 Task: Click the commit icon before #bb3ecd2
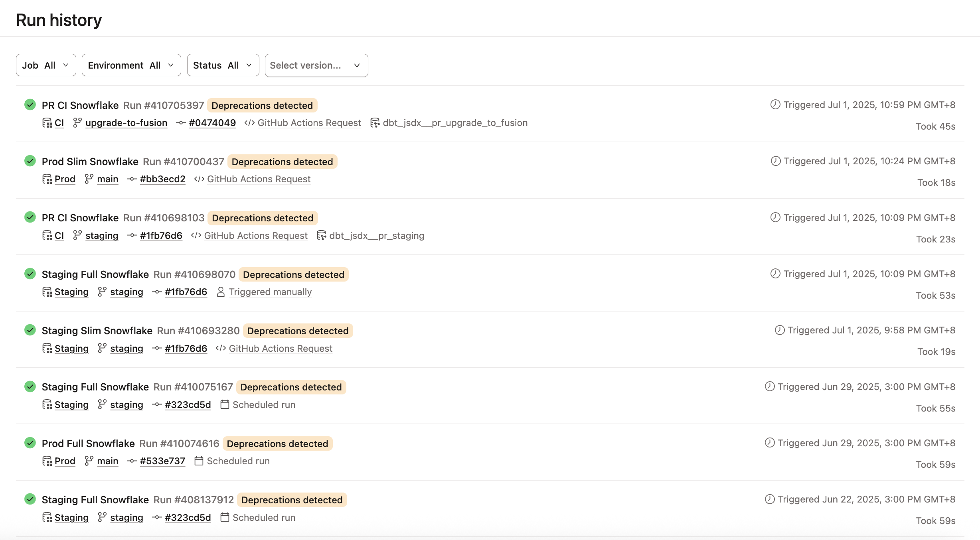(x=131, y=179)
